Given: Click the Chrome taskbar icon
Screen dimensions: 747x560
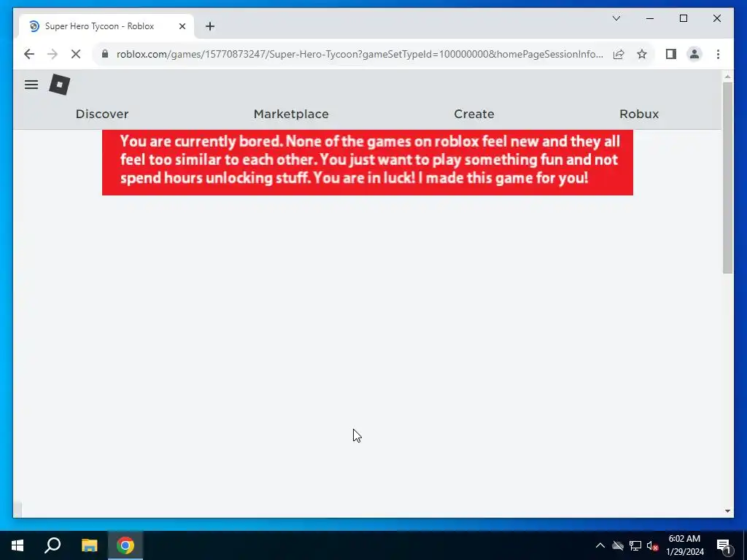Looking at the screenshot, I should point(125,545).
